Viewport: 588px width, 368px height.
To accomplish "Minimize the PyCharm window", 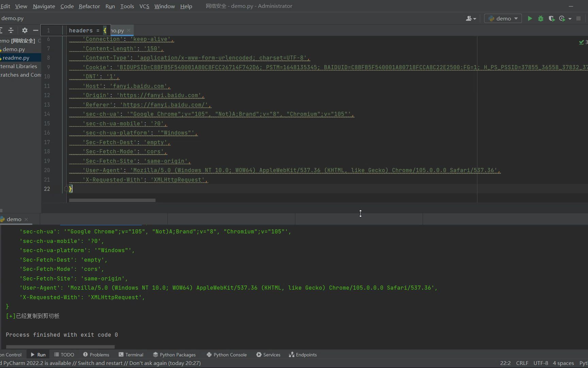I will click(x=571, y=6).
